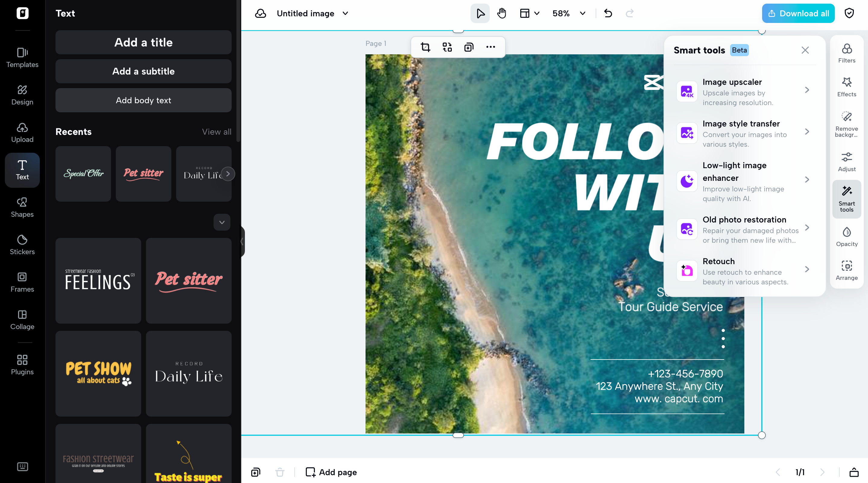Open the Design sidebar panel
The image size is (868, 483).
click(x=22, y=95)
